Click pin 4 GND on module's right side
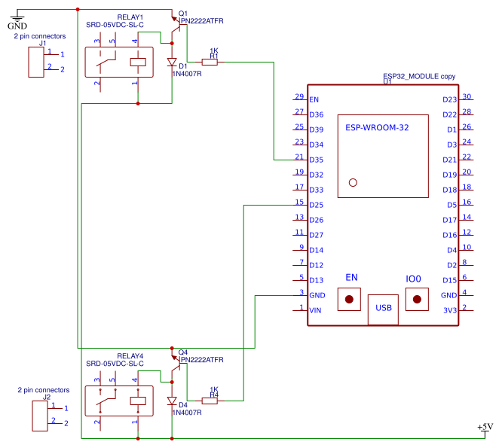Viewport: 502px width, 448px height. click(466, 295)
